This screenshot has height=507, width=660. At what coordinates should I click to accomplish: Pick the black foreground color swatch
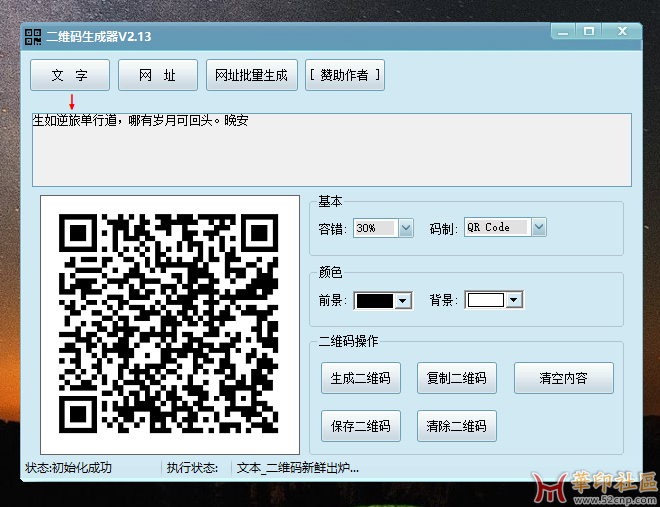(375, 301)
